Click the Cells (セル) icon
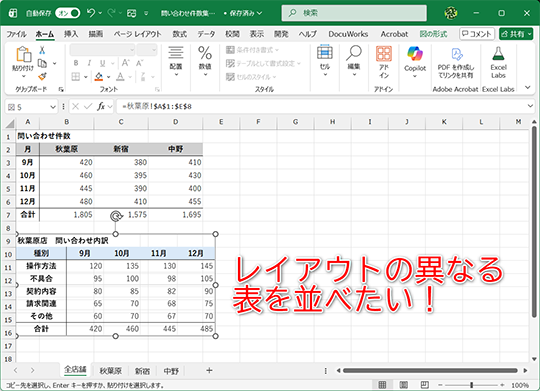Screen dimensions: 540x391 pyautogui.click(x=325, y=52)
